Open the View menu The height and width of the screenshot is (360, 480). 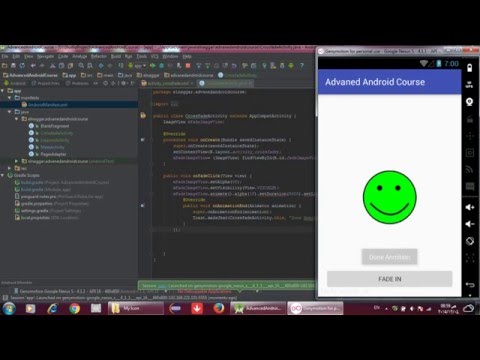click(x=28, y=57)
